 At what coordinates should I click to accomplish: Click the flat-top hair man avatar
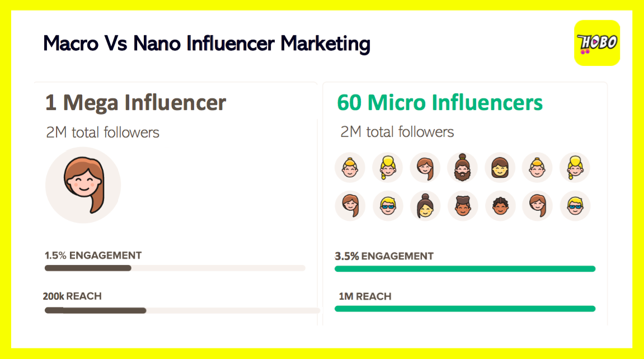point(462,205)
